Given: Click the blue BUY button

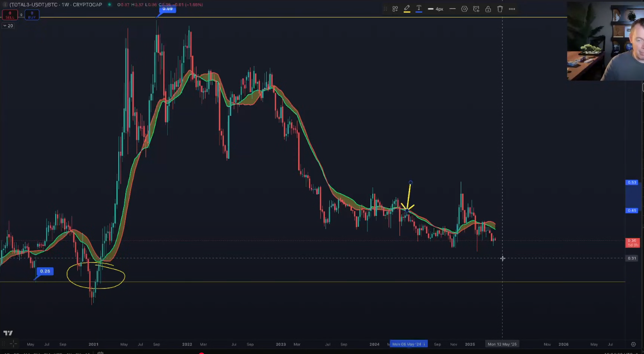Looking at the screenshot, I should point(32,15).
